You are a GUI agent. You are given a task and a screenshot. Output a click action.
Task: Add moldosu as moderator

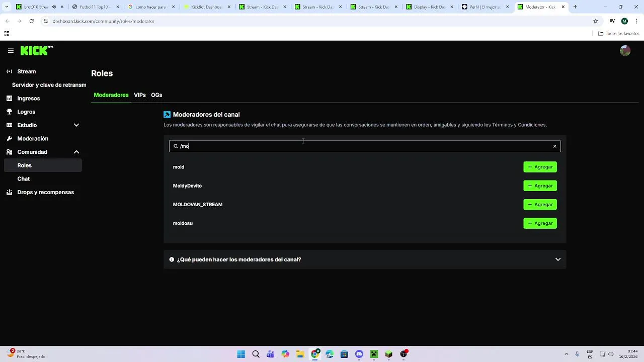[540, 223]
